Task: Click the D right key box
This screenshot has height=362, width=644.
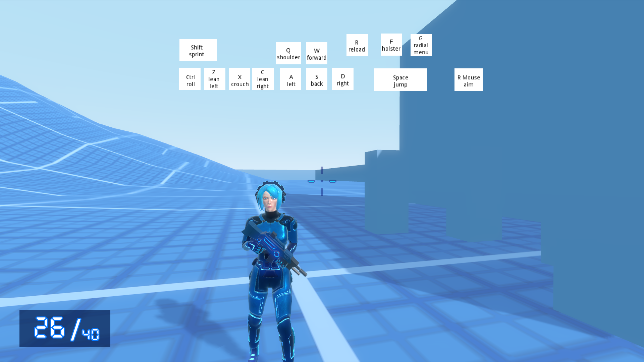Action: [342, 79]
